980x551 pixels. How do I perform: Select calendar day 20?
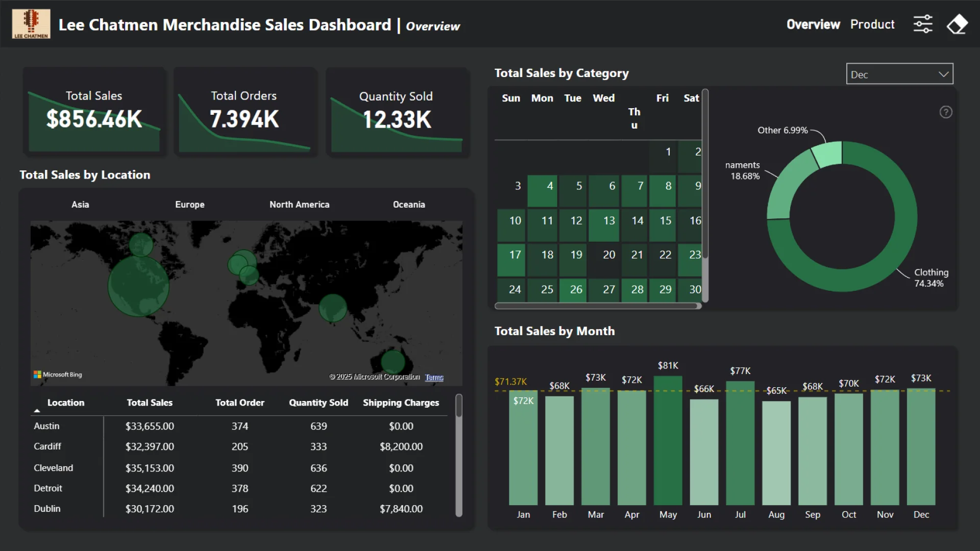pyautogui.click(x=604, y=260)
